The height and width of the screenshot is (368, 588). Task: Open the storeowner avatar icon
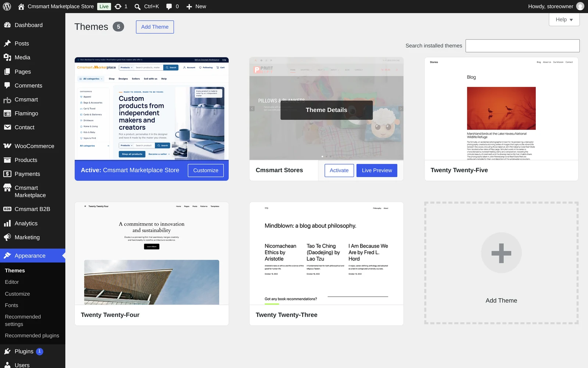coord(580,6)
